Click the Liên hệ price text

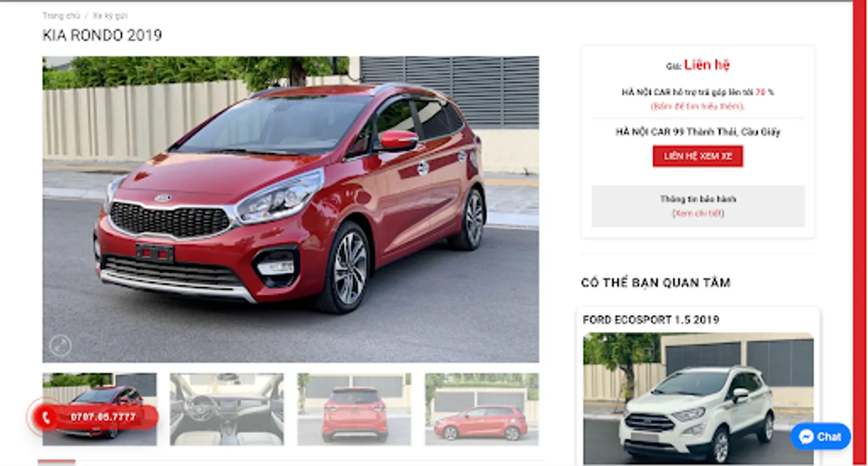click(706, 65)
